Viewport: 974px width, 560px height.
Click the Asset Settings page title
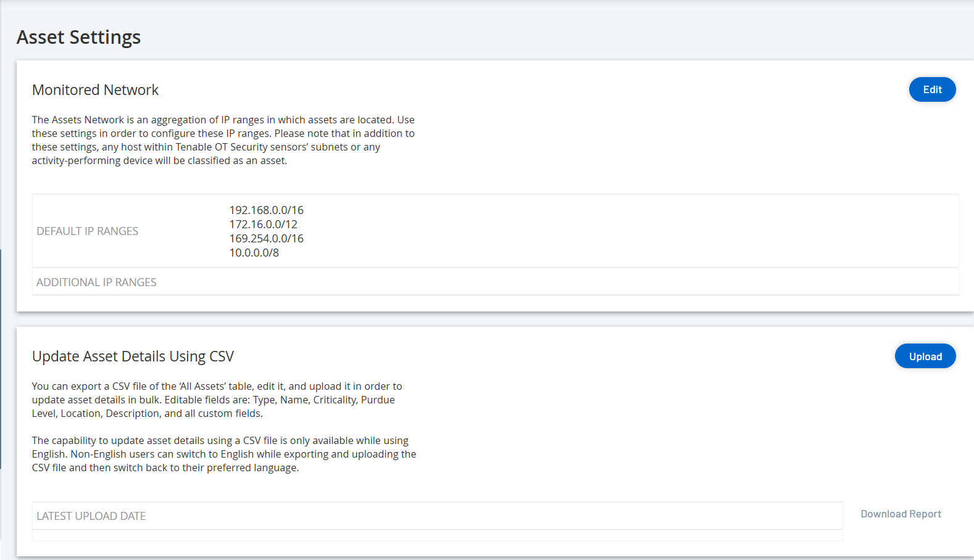[78, 37]
